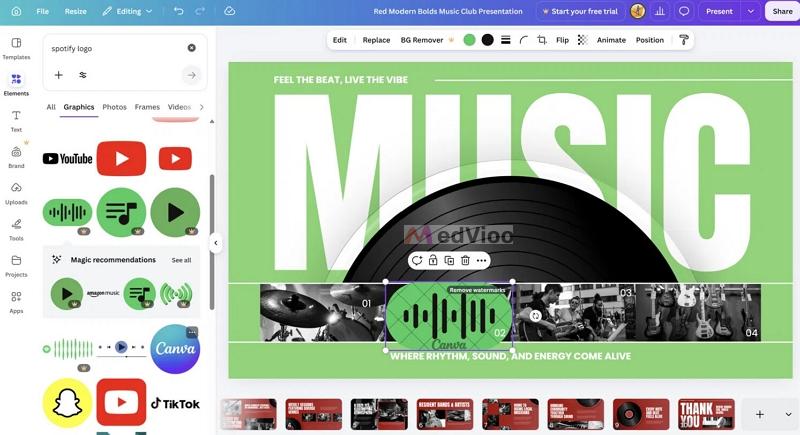Select the Canva circle logo graphic
The width and height of the screenshot is (800, 435).
(175, 349)
